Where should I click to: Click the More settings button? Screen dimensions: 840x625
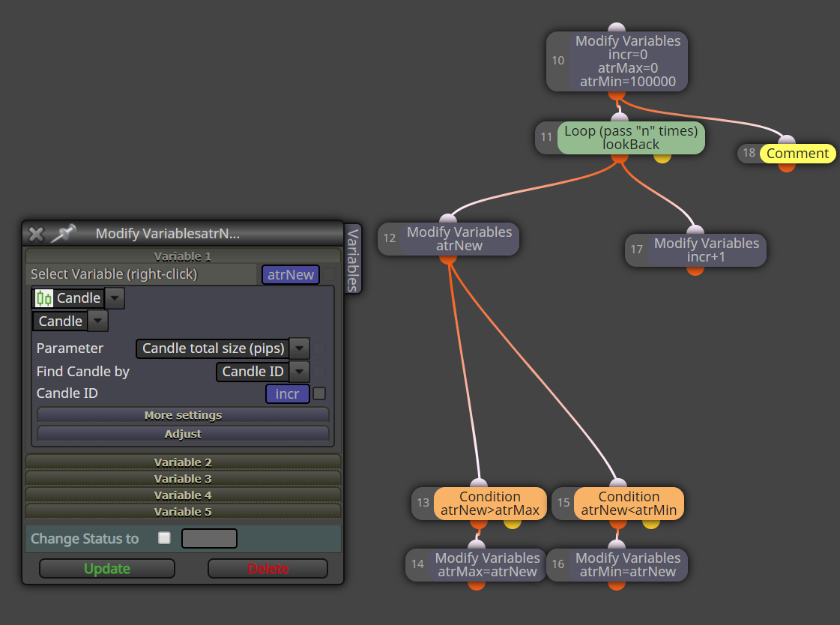pos(183,415)
